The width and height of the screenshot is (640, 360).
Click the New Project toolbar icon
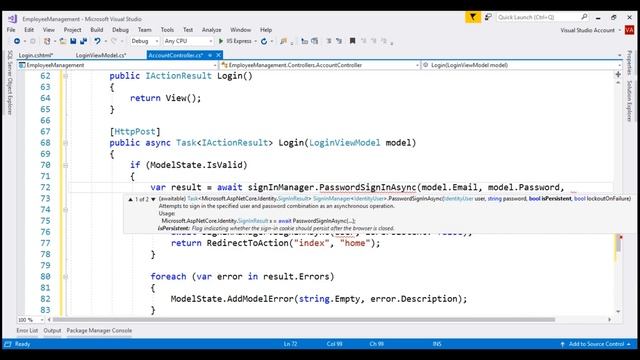(x=47, y=41)
